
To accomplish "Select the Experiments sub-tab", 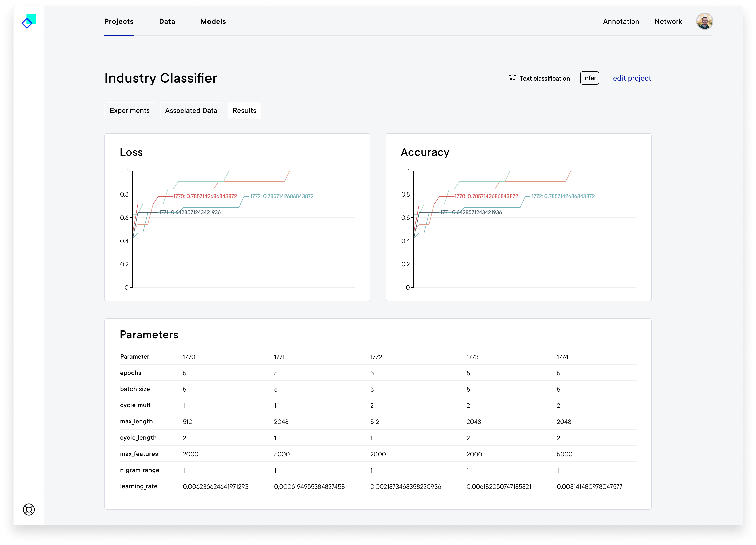I will click(x=130, y=111).
